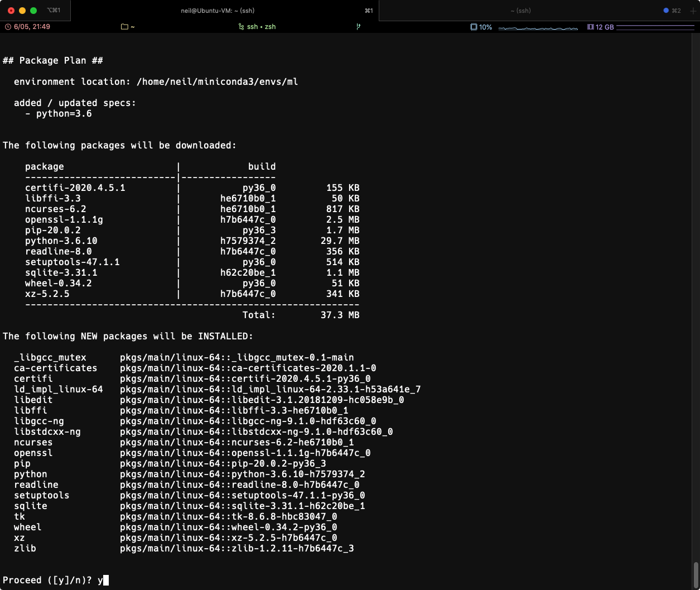Click the git branch icon in status bar

click(358, 27)
